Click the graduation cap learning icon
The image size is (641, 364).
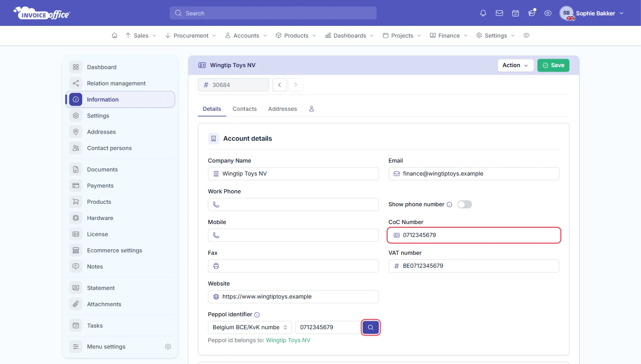(x=531, y=13)
